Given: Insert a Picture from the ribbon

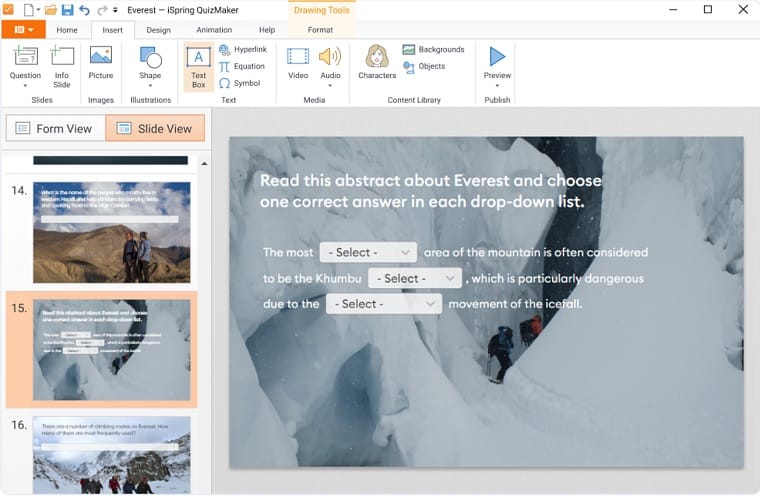Looking at the screenshot, I should (101, 62).
